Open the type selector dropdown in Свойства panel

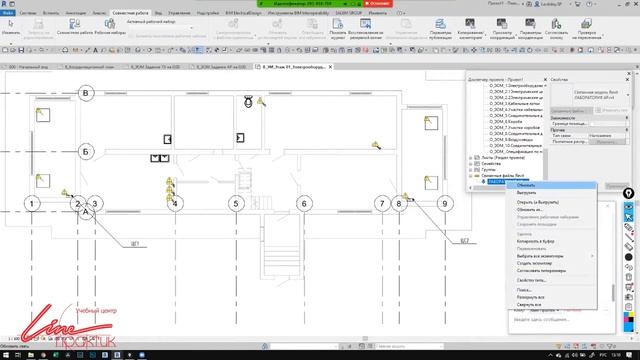628,96
